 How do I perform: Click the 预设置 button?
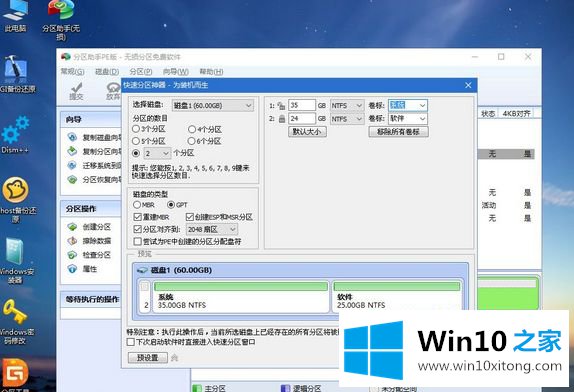coord(148,358)
